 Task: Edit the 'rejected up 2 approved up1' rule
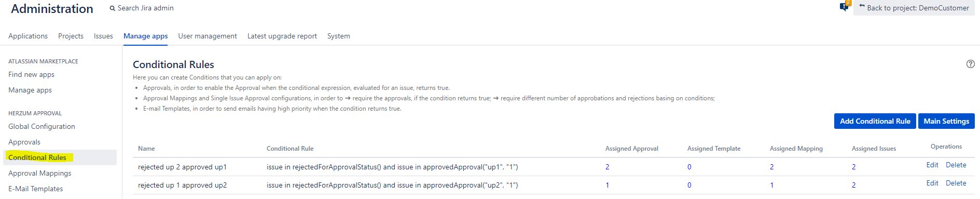tap(932, 165)
